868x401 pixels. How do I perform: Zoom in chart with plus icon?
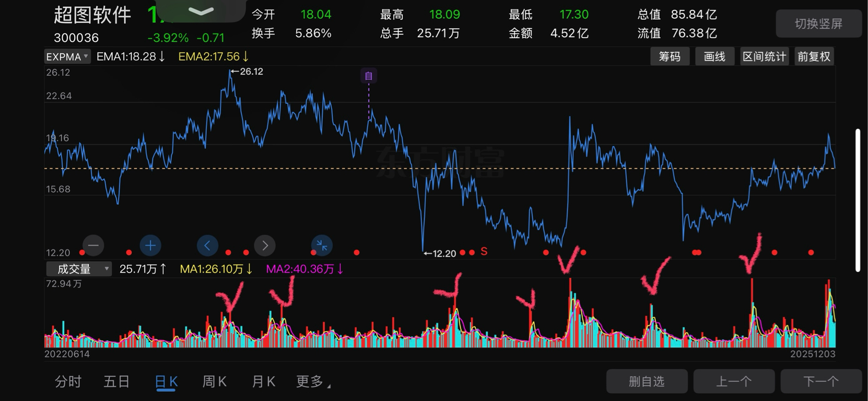pyautogui.click(x=150, y=245)
